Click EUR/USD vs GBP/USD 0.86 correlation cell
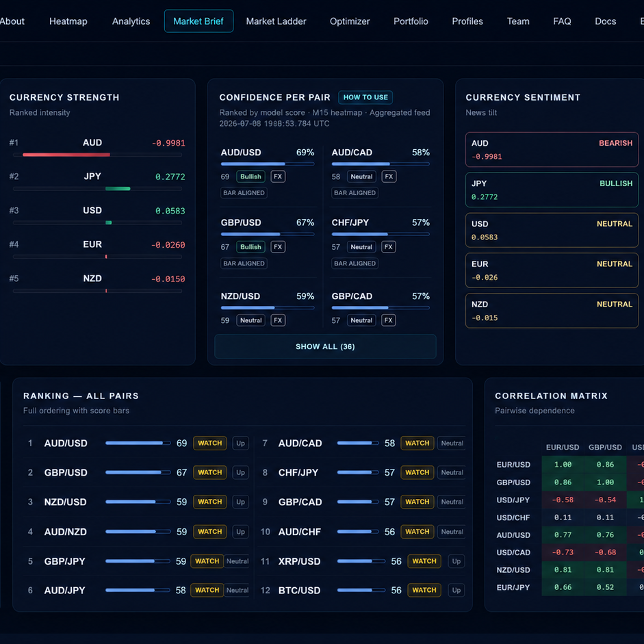Viewport: 644px width, 644px height. tap(604, 465)
